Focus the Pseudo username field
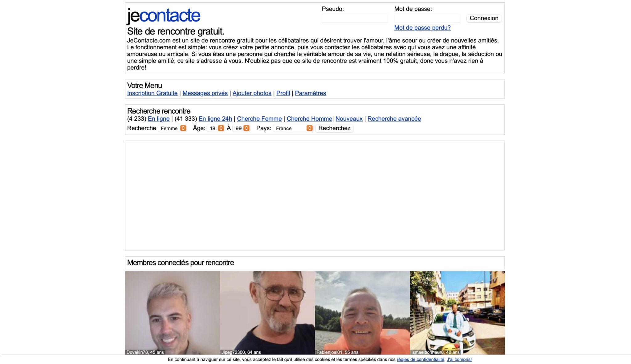Screen dimensions: 631x364 click(x=355, y=18)
